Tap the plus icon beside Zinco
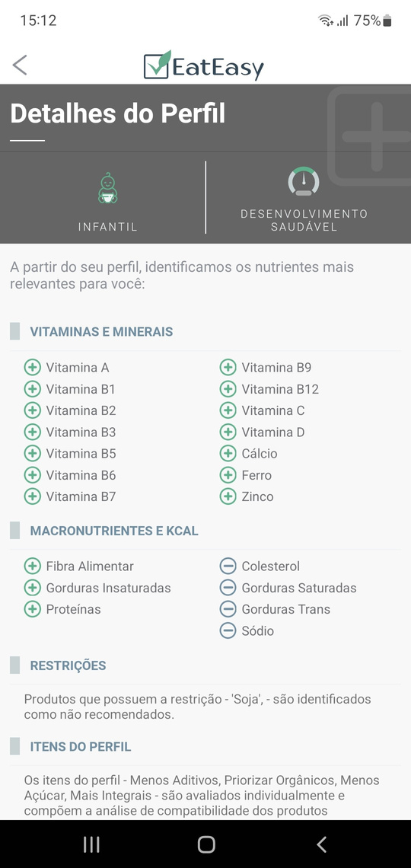The image size is (411, 868). [x=228, y=496]
